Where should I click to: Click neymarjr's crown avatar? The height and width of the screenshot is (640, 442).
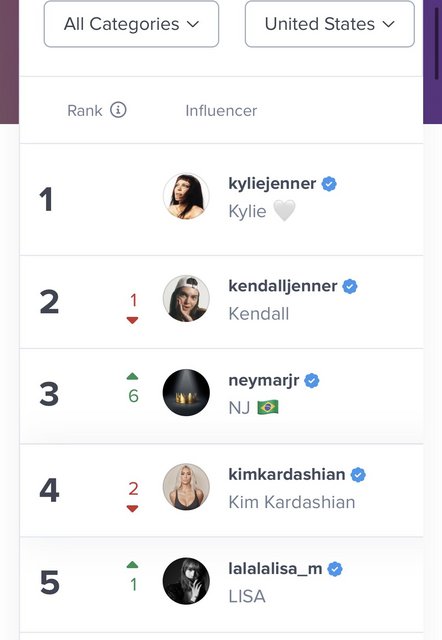click(x=186, y=393)
